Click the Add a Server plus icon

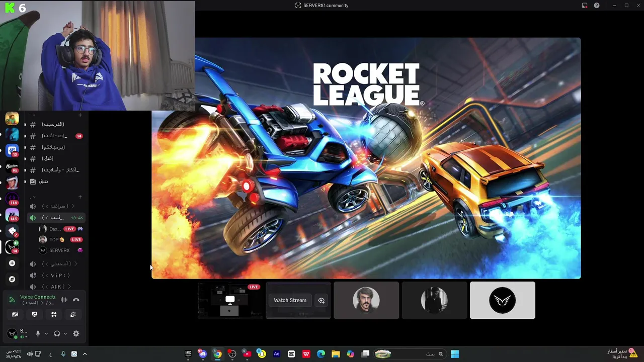12,263
